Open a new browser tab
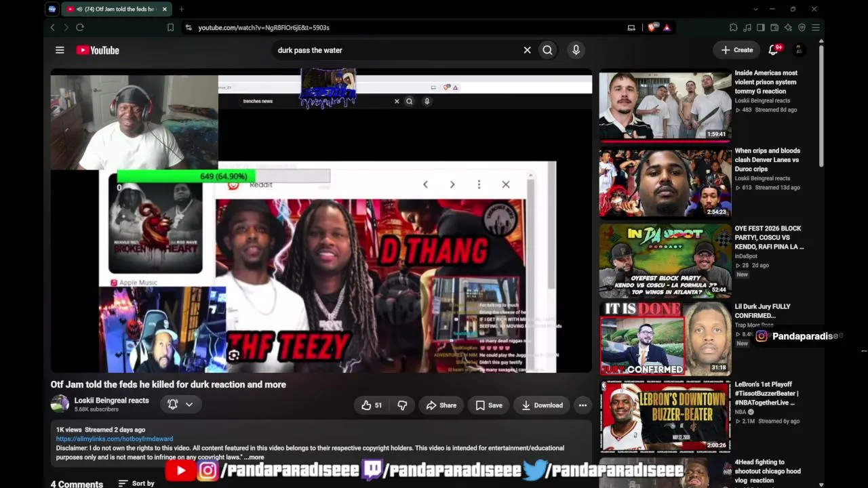 [x=181, y=9]
